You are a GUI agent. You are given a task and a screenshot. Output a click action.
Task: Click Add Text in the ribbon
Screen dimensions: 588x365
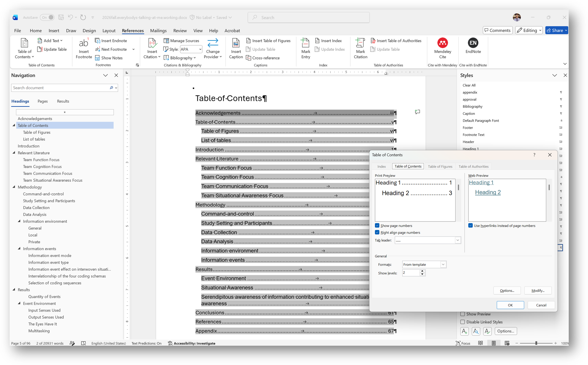click(x=50, y=40)
